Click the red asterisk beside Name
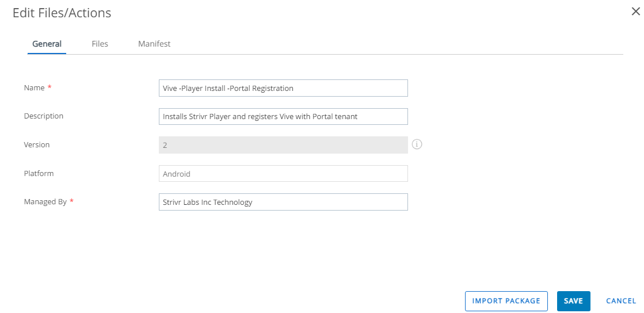Image resolution: width=644 pixels, height=313 pixels. click(49, 87)
